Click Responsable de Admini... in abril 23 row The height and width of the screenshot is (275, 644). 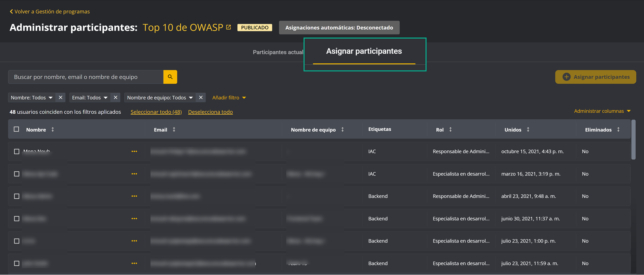click(461, 196)
